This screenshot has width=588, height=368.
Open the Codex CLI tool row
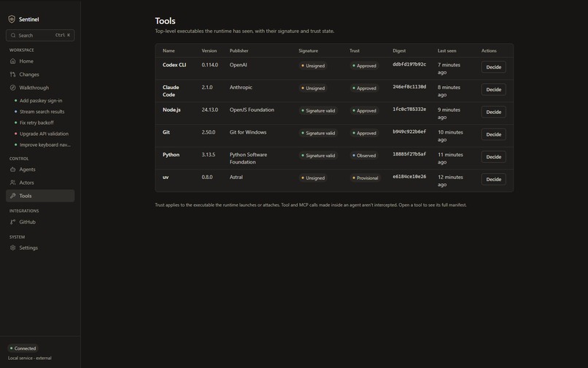click(334, 69)
